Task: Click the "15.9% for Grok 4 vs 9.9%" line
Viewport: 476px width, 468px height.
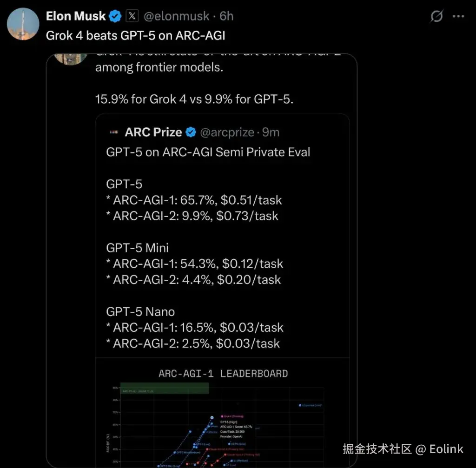Action: (x=194, y=99)
